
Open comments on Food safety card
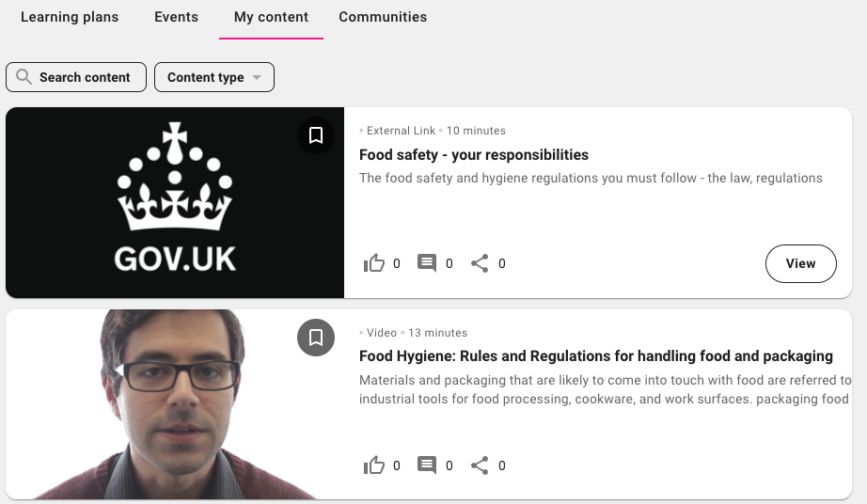(427, 263)
